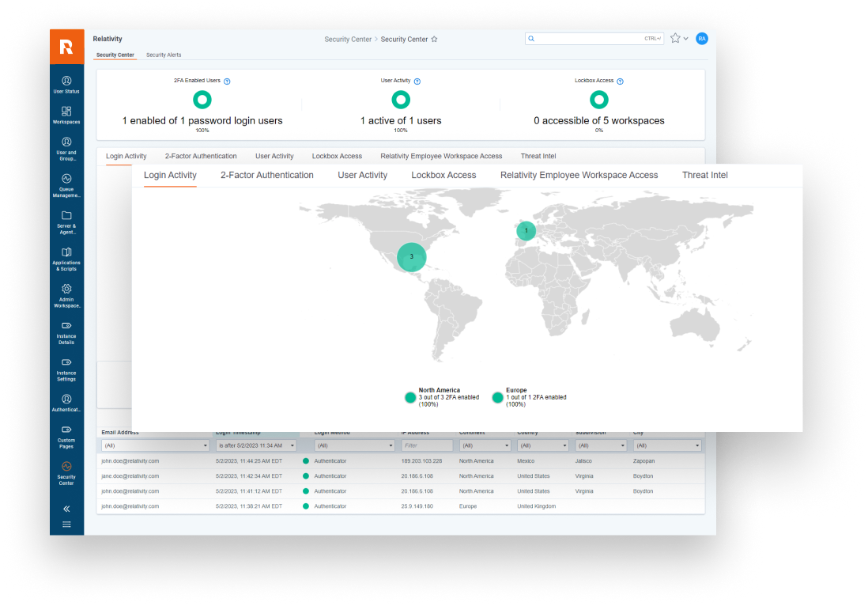Click the Europe map cluster marker

pos(526,231)
